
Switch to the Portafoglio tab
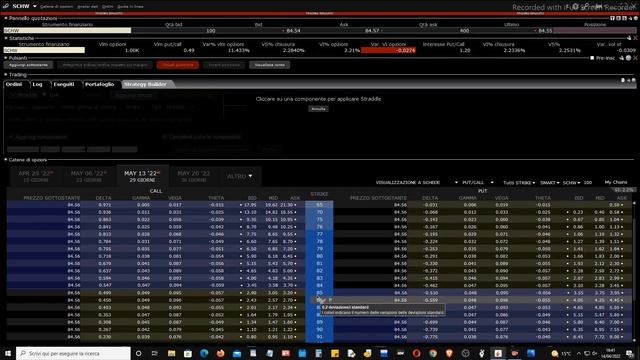click(x=100, y=84)
